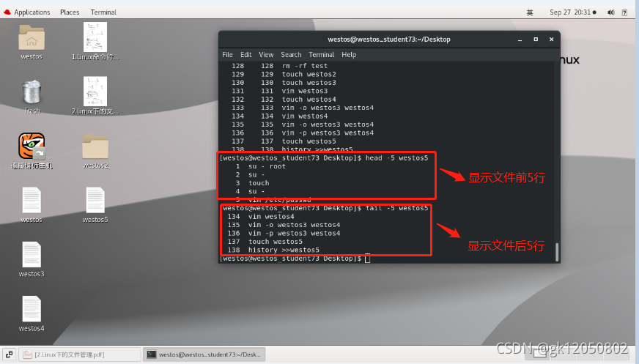
Task: Click the 'history >>westos5' tail output line
Action: [284, 250]
